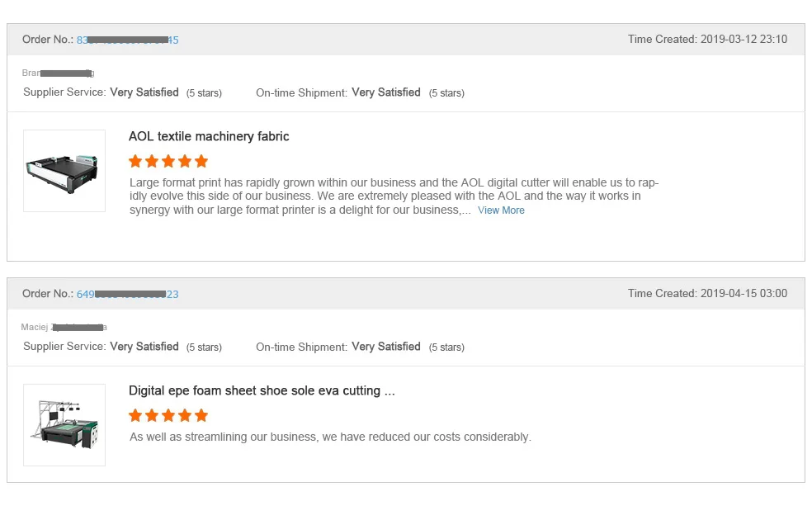Click the third star in the AOL textile review
The width and height of the screenshot is (812, 520).
(x=168, y=161)
